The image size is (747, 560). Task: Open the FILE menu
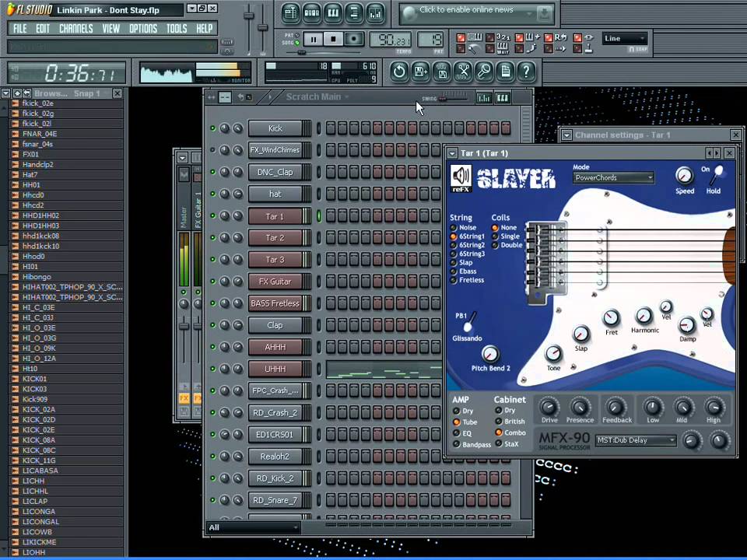pos(20,29)
